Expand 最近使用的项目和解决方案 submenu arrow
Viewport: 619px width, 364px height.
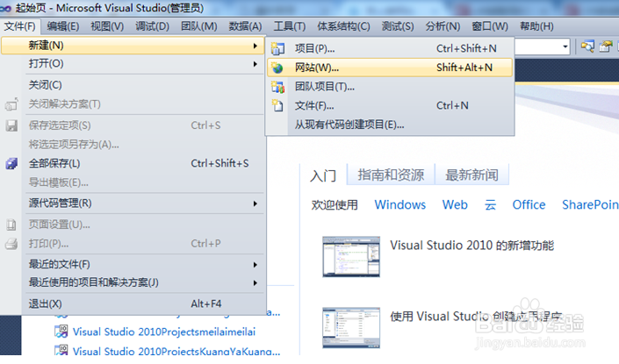pos(256,282)
